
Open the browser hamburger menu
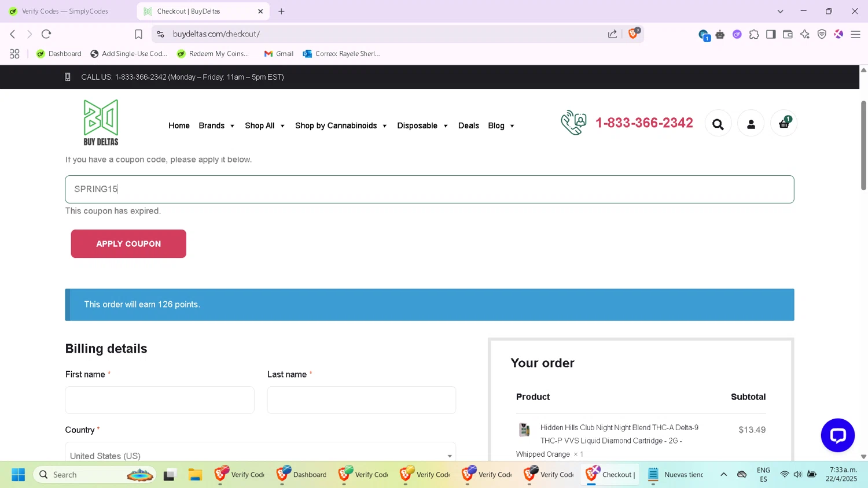(x=855, y=34)
